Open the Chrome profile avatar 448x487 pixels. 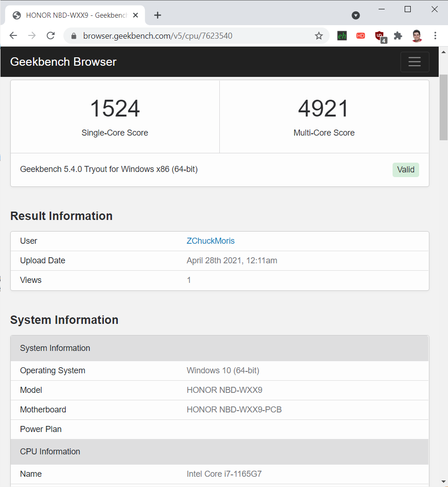(x=417, y=36)
